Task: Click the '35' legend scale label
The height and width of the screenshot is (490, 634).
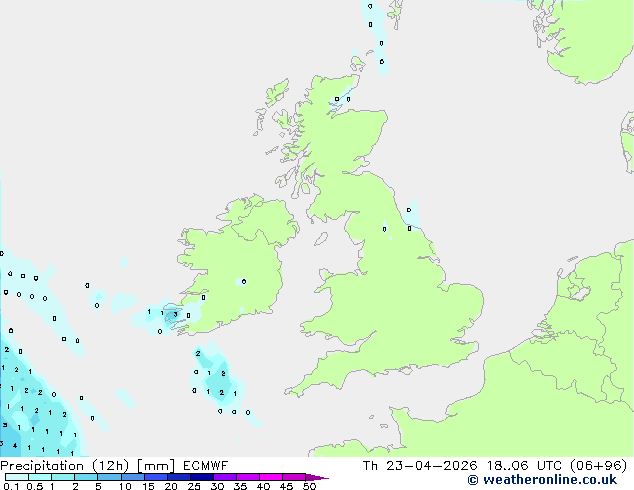Action: tap(240, 486)
